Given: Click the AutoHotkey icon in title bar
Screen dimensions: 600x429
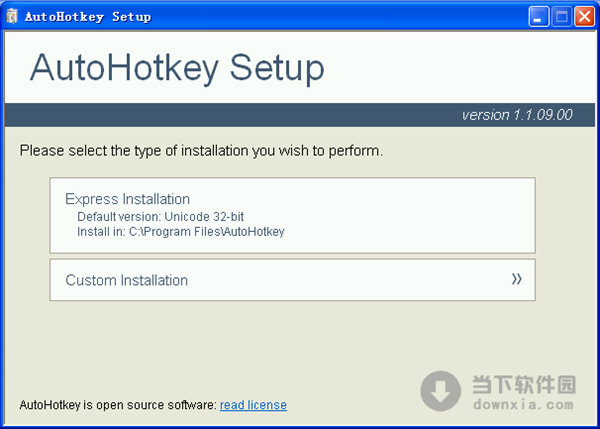Looking at the screenshot, I should pos(11,16).
